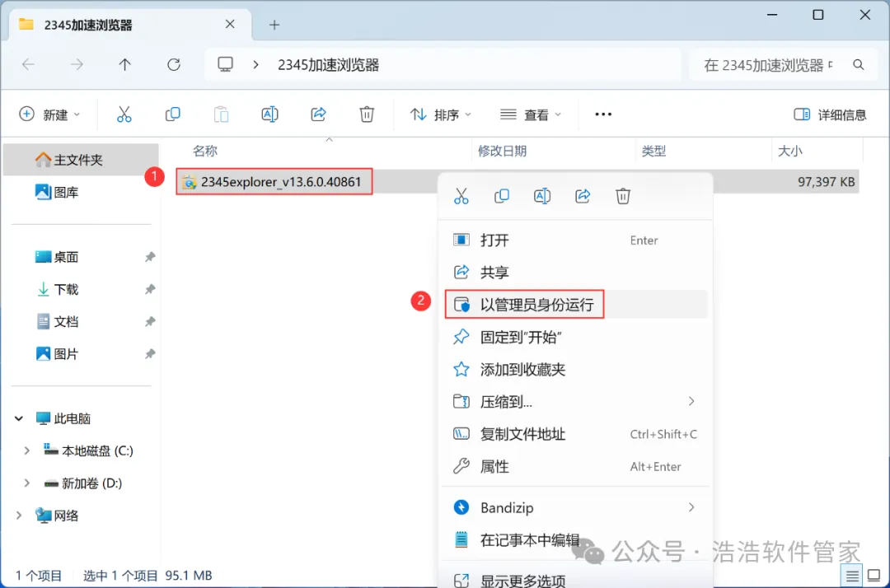Go up one folder level
Screen dimensions: 890x588
125,64
